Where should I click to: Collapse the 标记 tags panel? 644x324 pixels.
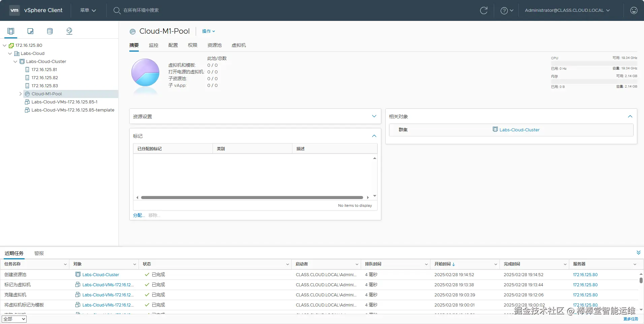[x=374, y=136]
